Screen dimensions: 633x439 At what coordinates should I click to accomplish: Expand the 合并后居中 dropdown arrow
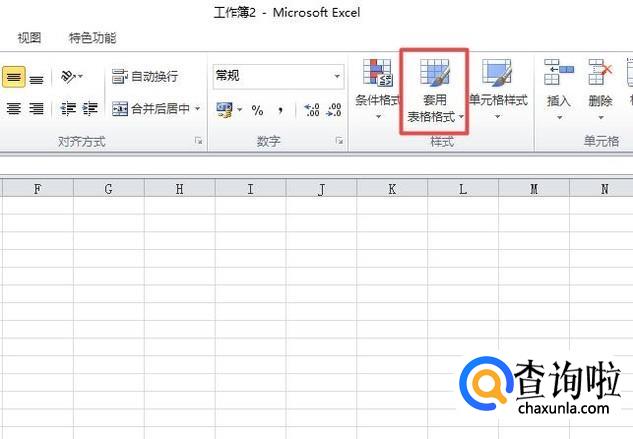pos(197,108)
